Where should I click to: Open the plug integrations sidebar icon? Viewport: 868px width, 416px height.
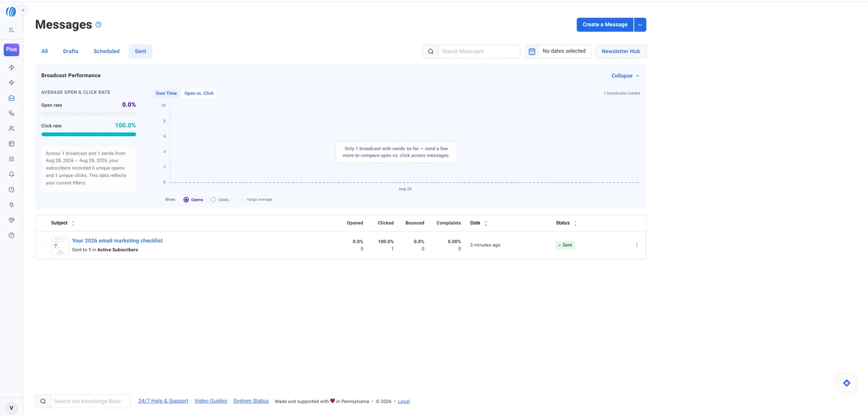pyautogui.click(x=11, y=205)
